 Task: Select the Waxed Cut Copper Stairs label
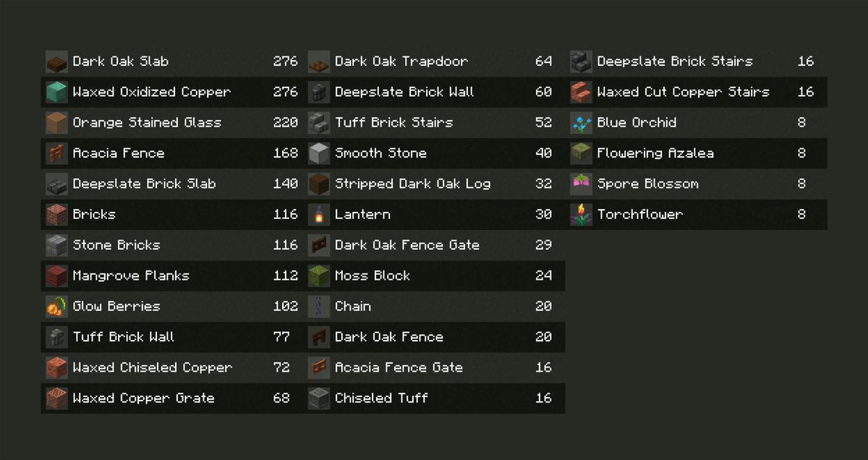pyautogui.click(x=683, y=92)
